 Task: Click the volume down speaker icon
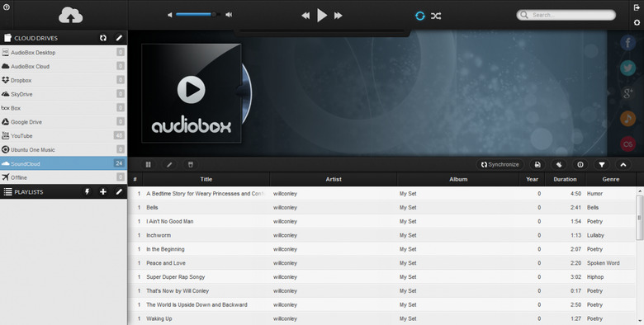tap(169, 15)
